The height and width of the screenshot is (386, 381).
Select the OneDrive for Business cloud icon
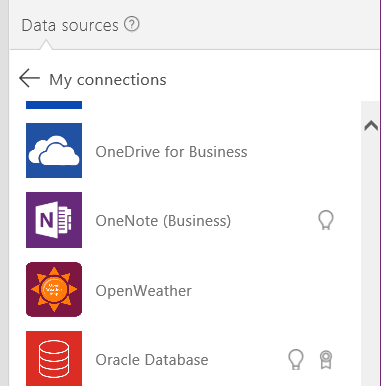[x=54, y=150]
